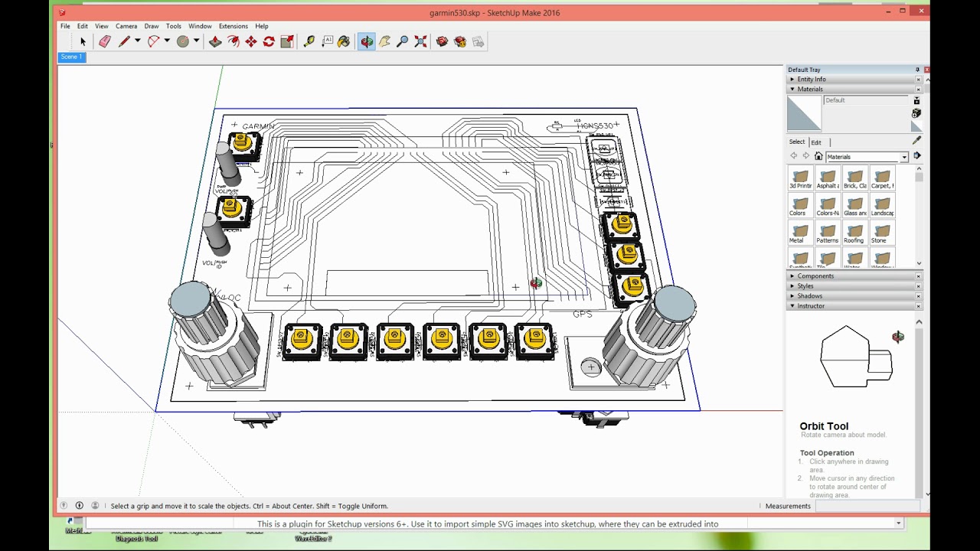This screenshot has height=551, width=980.
Task: Switch to Scene 1 tab
Action: pos(71,57)
